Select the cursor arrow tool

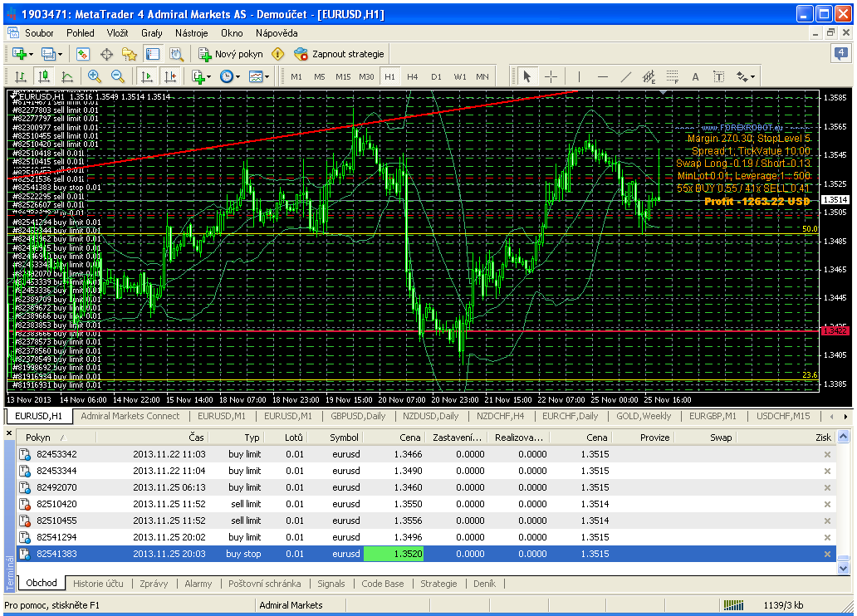[x=526, y=77]
